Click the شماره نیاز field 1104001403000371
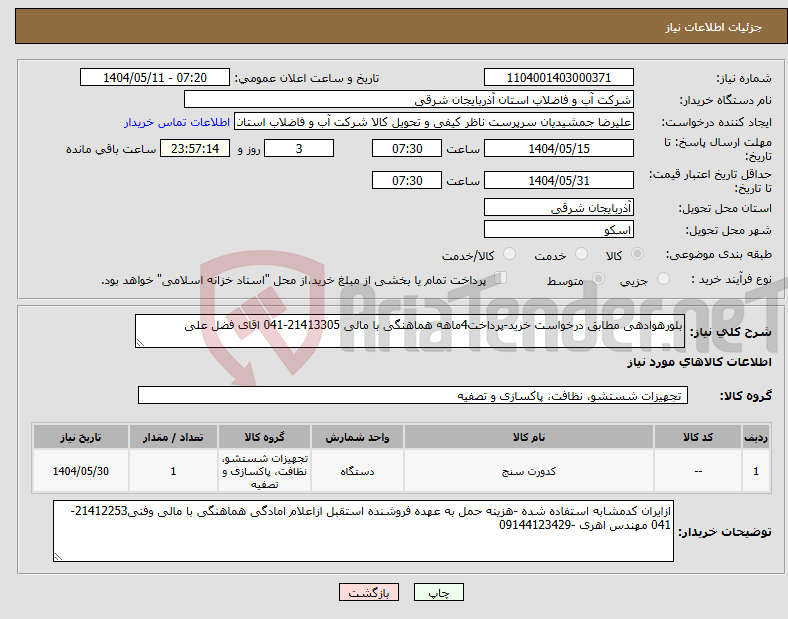This screenshot has width=788, height=619. pos(559,77)
